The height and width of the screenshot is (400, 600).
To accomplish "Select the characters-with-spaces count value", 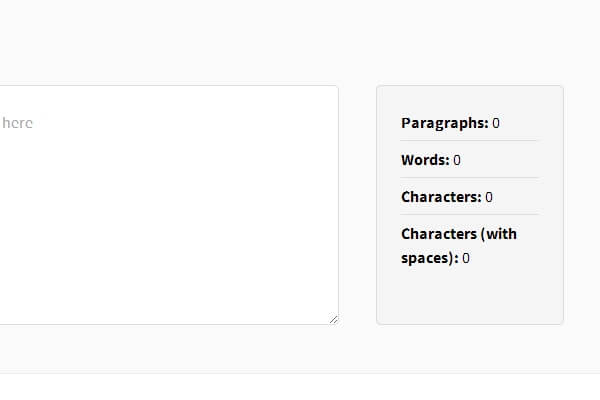I will 466,258.
